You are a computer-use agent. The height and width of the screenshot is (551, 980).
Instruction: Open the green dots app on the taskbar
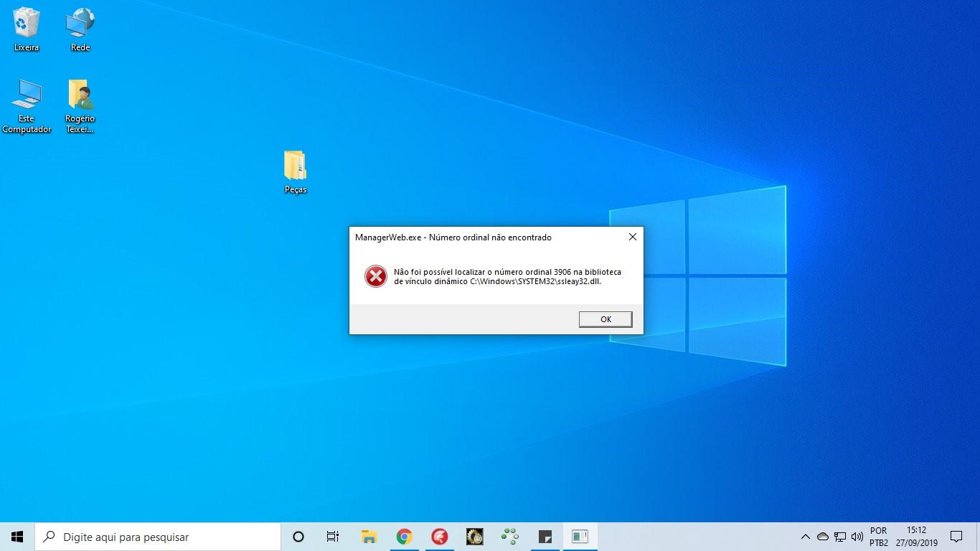click(509, 537)
